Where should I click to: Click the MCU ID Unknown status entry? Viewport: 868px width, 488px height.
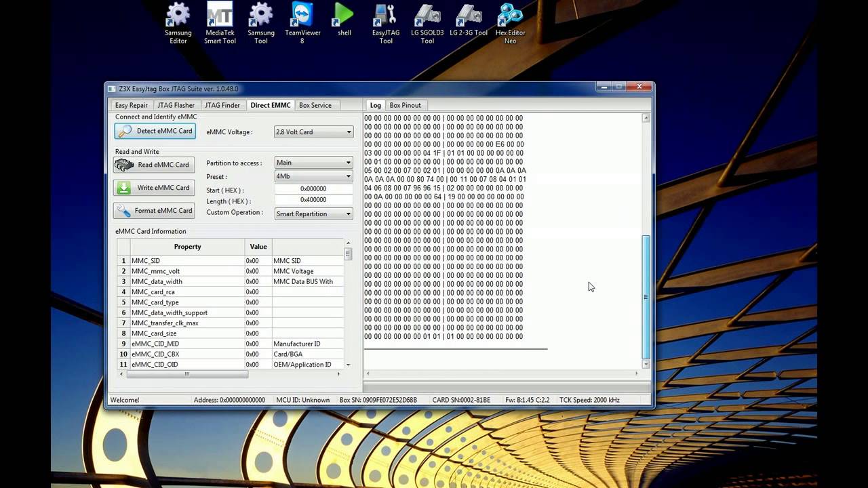pyautogui.click(x=303, y=400)
